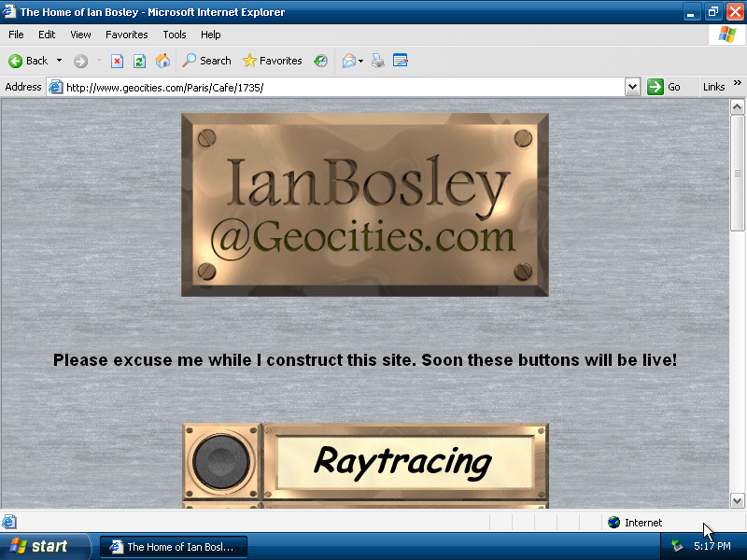
Task: Refresh the page with the green arrows icon
Action: click(139, 61)
